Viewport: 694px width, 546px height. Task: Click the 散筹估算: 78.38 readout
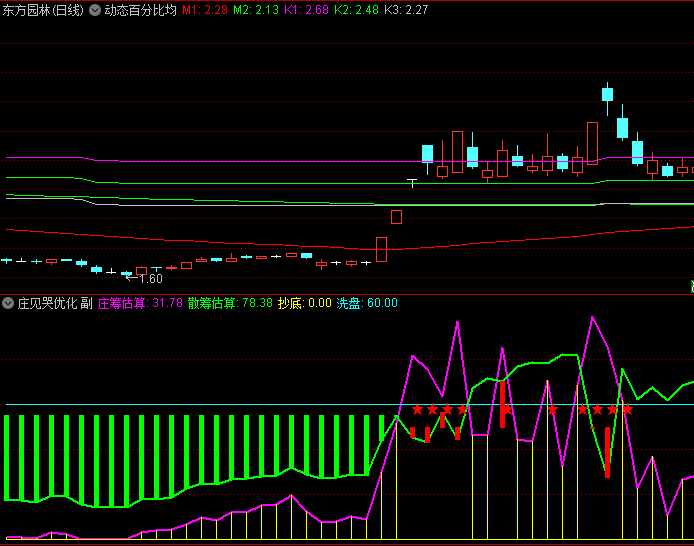click(x=230, y=303)
